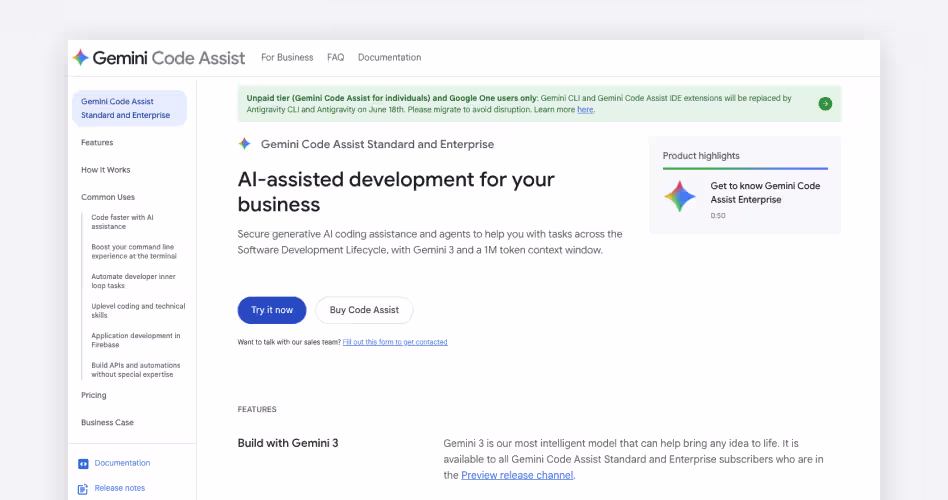Go to How It Works in sidebar

click(x=106, y=170)
